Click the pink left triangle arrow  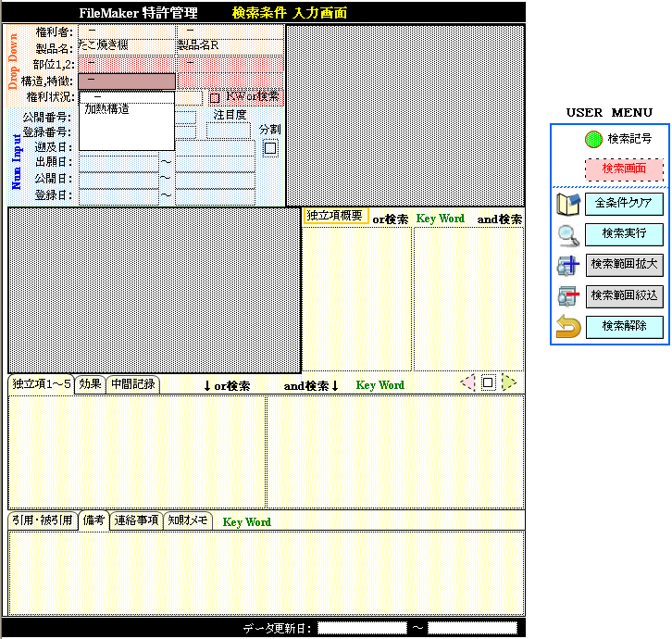click(468, 382)
